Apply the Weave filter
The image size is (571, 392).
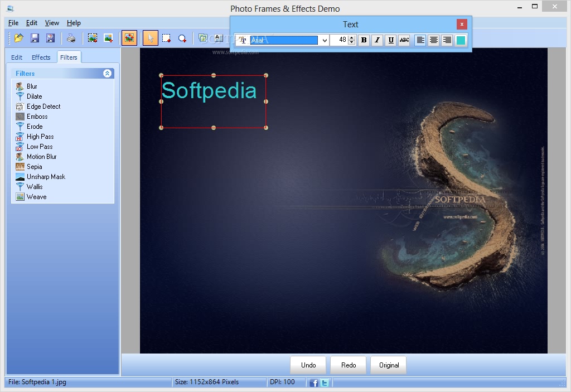pos(31,197)
